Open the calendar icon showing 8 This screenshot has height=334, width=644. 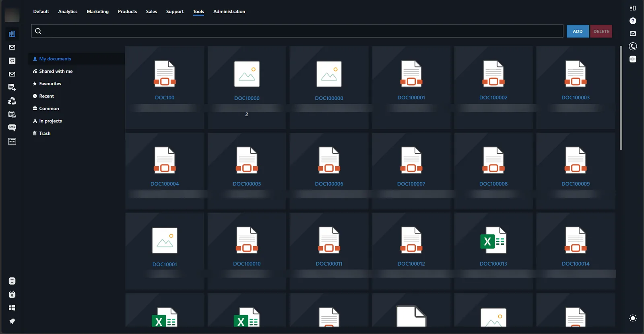[x=12, y=294]
